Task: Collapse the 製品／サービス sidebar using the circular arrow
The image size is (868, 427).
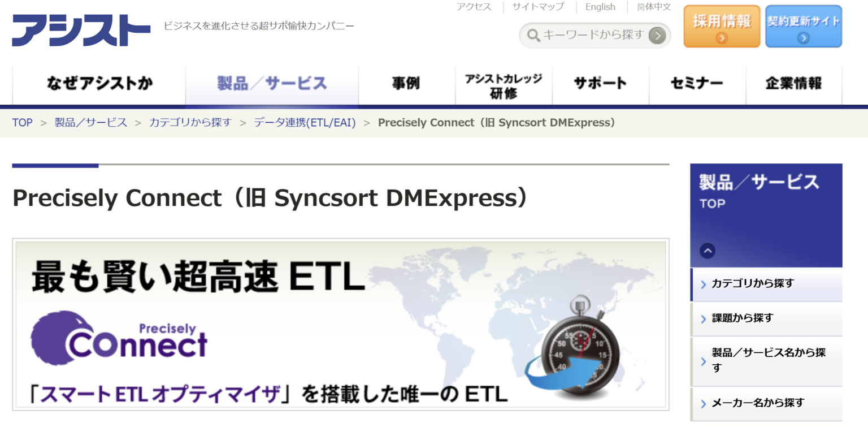Action: tap(706, 250)
